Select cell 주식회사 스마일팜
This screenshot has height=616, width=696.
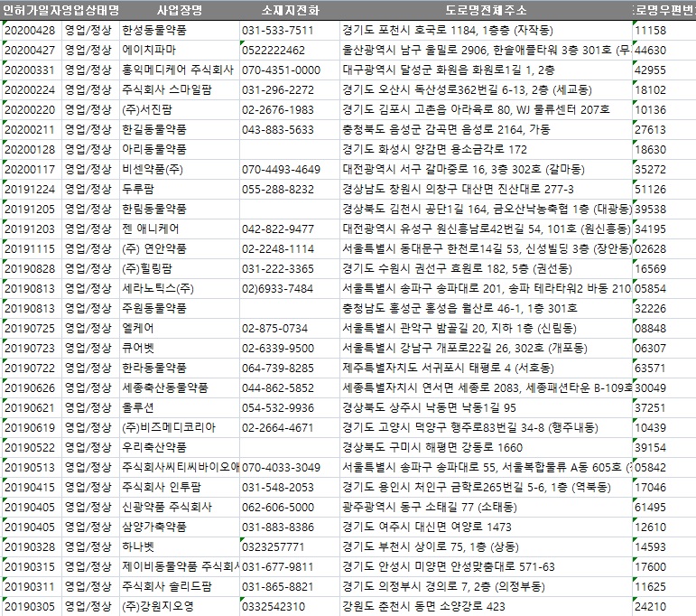coord(180,90)
